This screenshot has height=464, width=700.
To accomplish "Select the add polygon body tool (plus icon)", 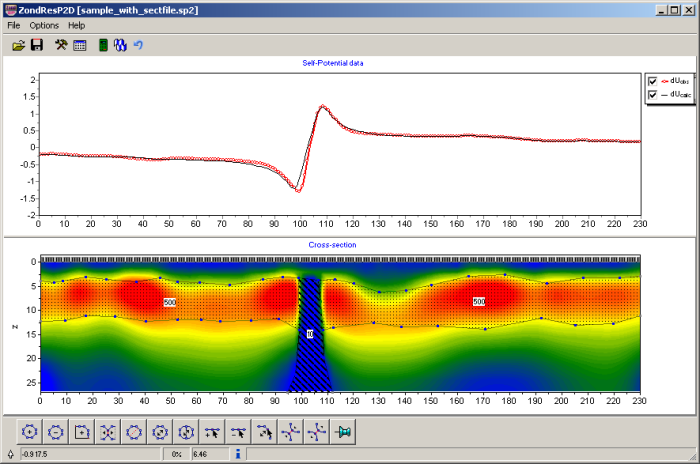I will coord(30,432).
